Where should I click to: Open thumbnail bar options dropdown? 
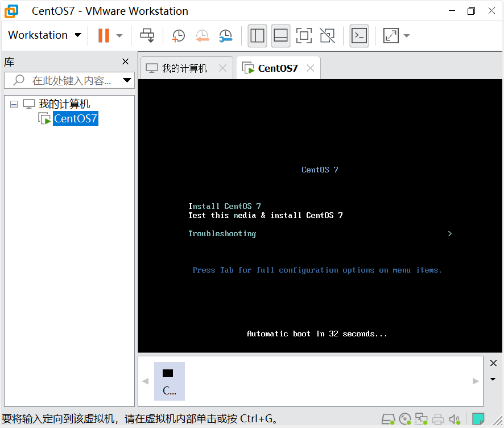(x=493, y=380)
